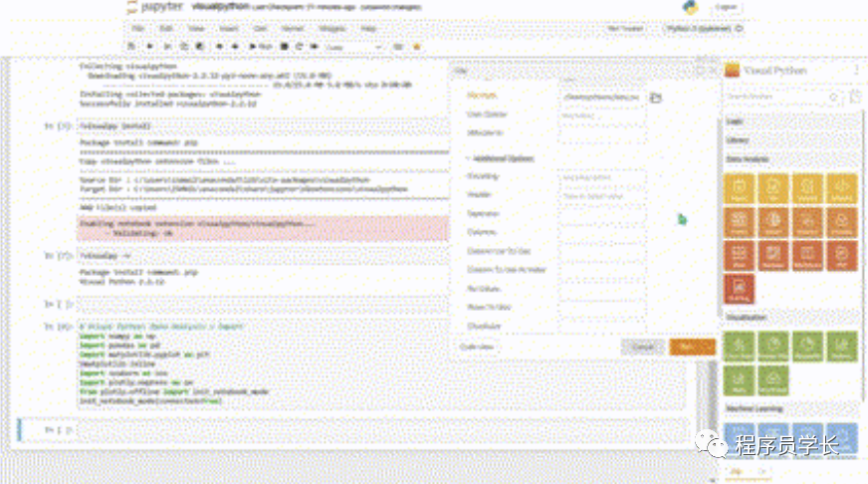Open the Kernel menu

coord(293,28)
